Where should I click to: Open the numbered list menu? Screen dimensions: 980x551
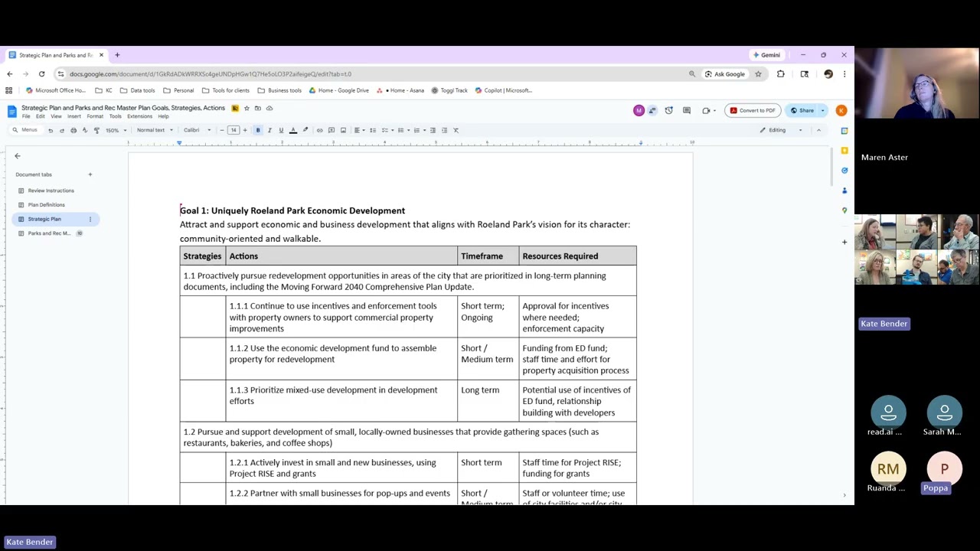418,130
